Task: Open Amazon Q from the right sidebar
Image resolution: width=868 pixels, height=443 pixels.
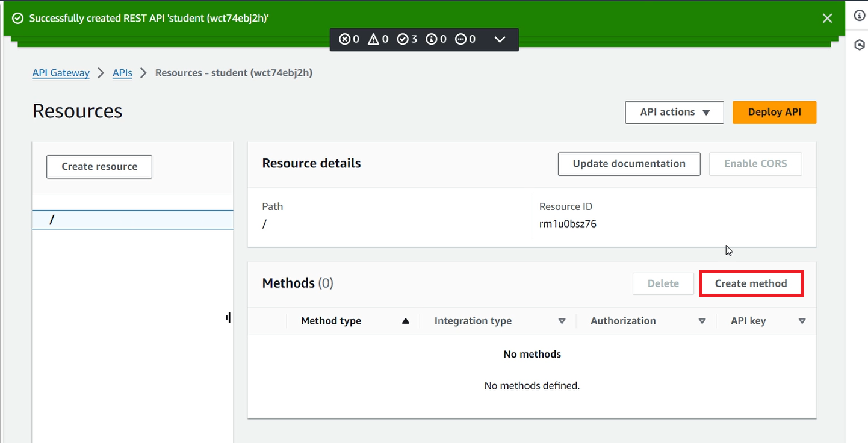Action: point(859,44)
